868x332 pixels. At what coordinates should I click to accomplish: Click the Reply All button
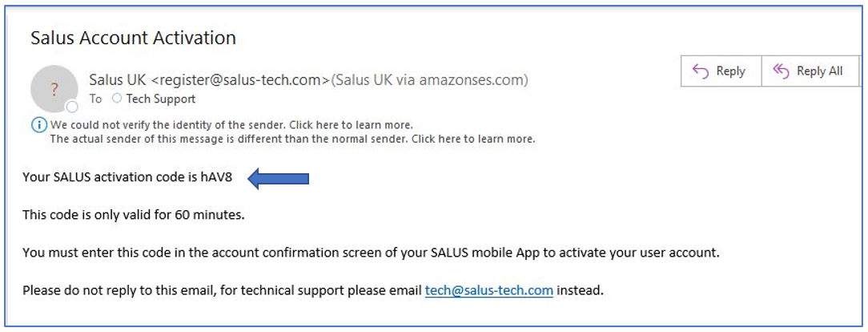point(810,71)
